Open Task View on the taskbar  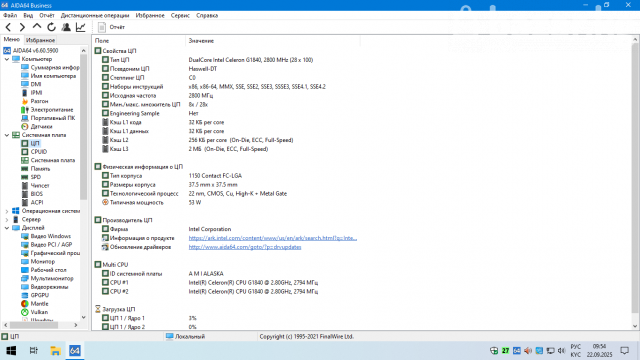tap(33, 351)
